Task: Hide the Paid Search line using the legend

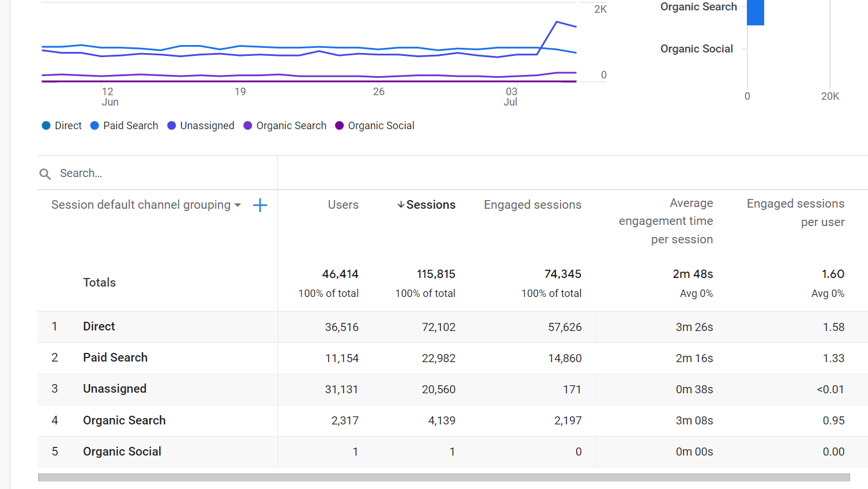Action: [x=130, y=126]
